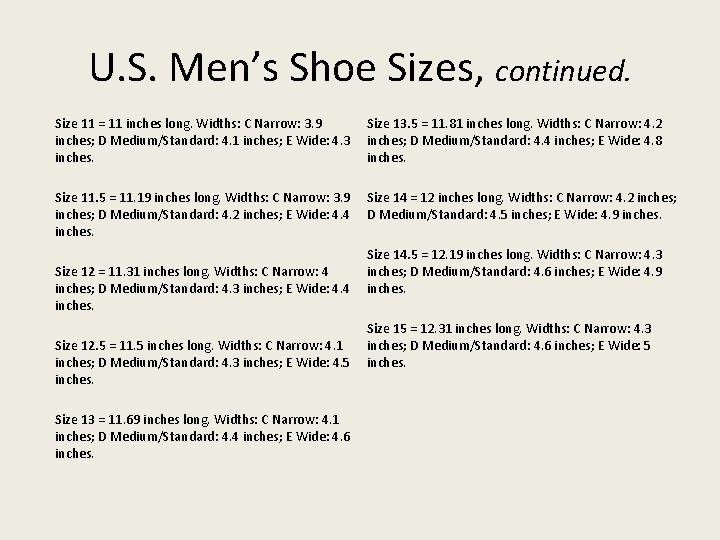Click D Medium/Standard: 4.5 in Size 14

click(437, 214)
